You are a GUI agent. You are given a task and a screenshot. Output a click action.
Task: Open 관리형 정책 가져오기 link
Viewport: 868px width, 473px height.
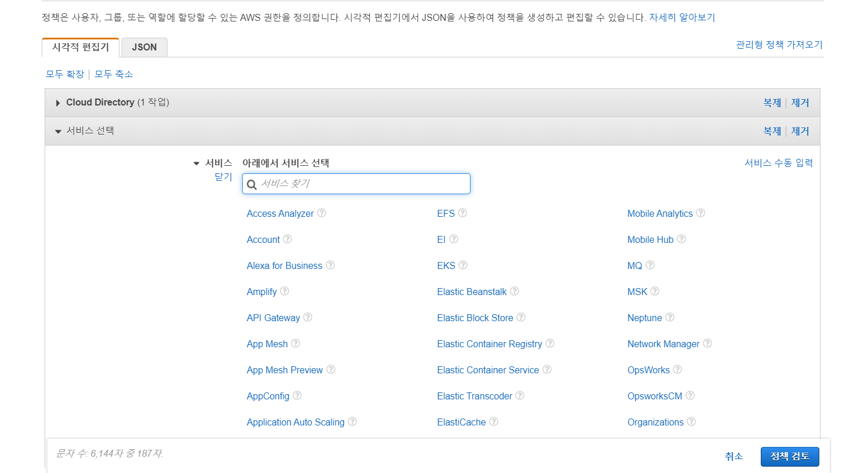click(x=779, y=45)
